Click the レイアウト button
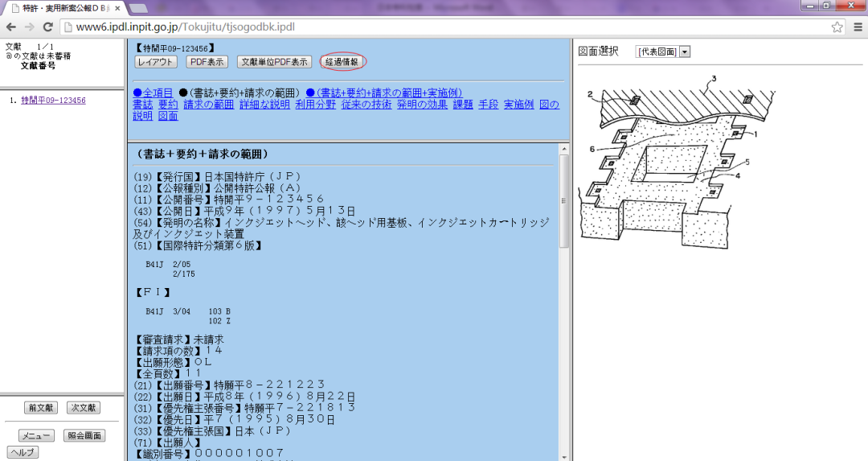 tap(156, 62)
